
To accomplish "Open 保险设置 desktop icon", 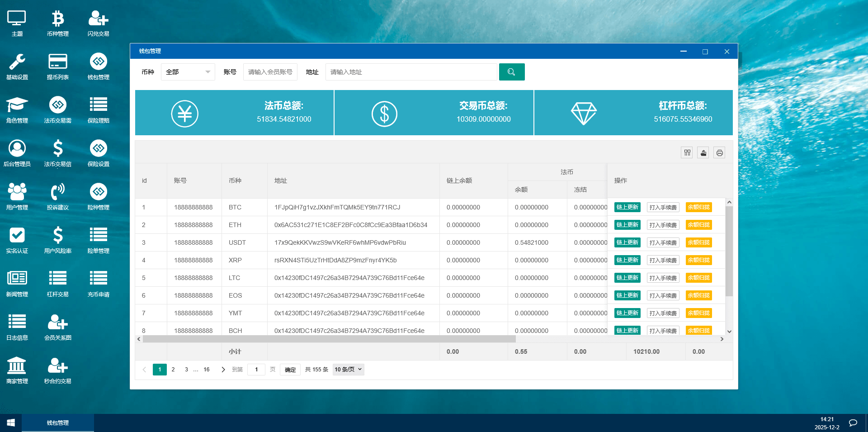I will click(x=98, y=153).
